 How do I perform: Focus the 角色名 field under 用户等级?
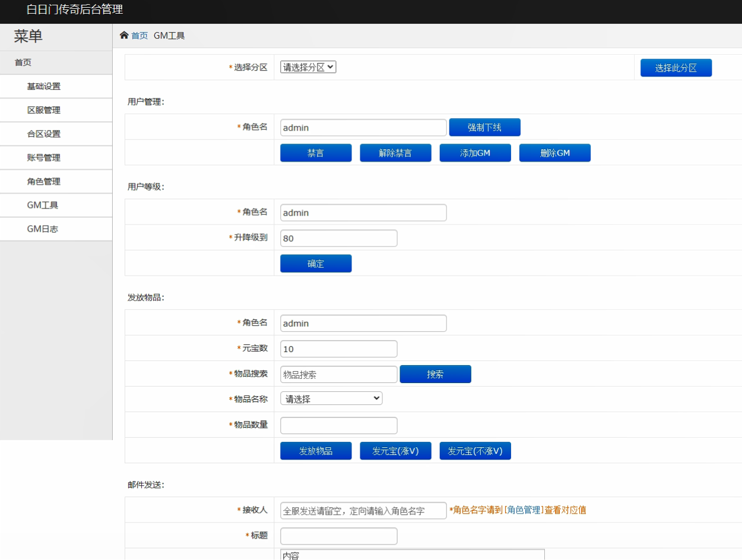coord(363,213)
